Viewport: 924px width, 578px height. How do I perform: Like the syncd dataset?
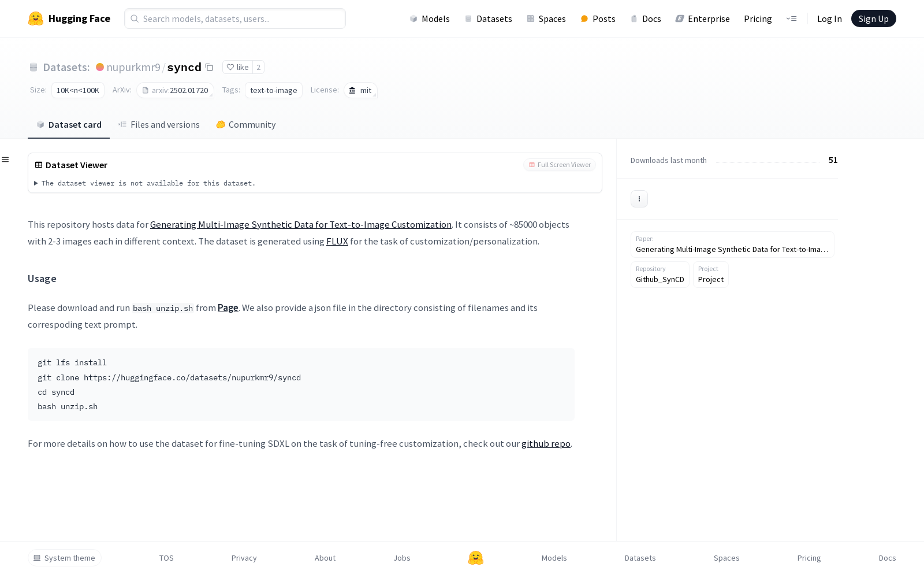click(237, 67)
